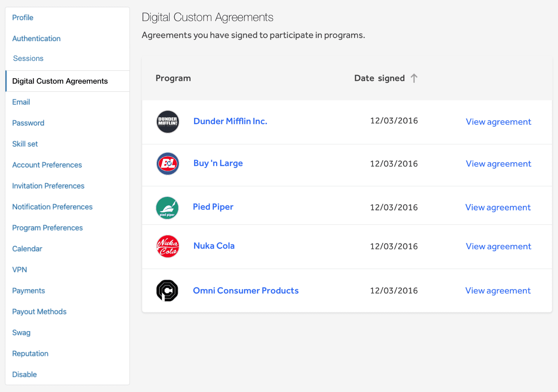The width and height of the screenshot is (558, 392).
Task: Click the Nuka Cola logo icon
Action: pyautogui.click(x=168, y=246)
